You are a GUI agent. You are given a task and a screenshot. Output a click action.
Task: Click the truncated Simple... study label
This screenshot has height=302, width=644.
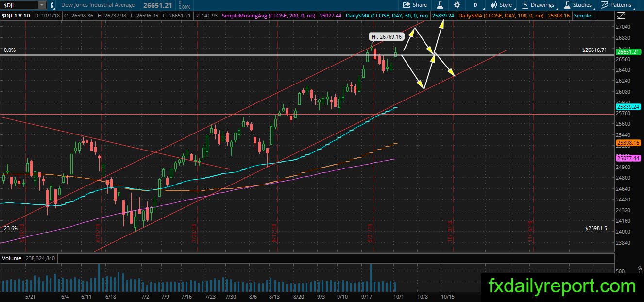[585, 16]
